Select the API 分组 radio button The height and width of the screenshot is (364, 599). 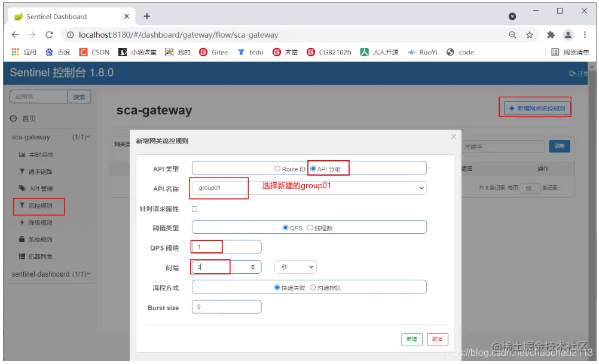point(313,169)
